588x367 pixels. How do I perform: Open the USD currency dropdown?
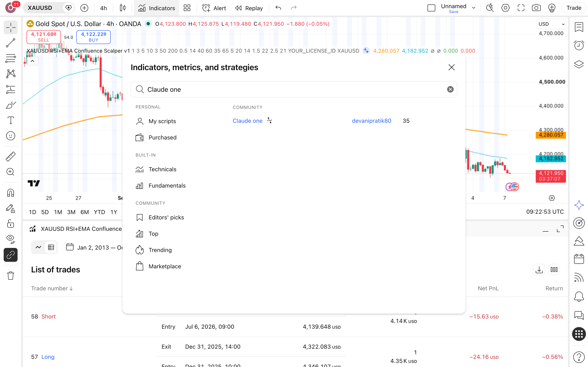coord(551,24)
